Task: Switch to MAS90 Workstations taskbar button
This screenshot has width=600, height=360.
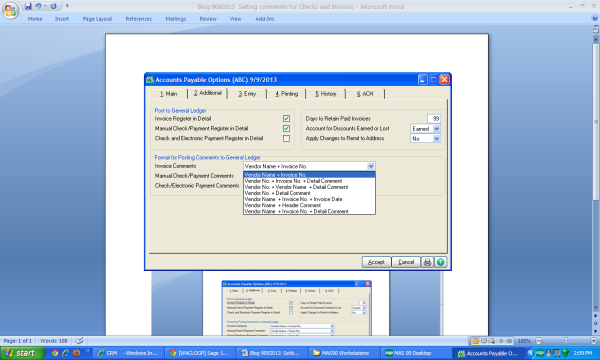Action: [344, 353]
